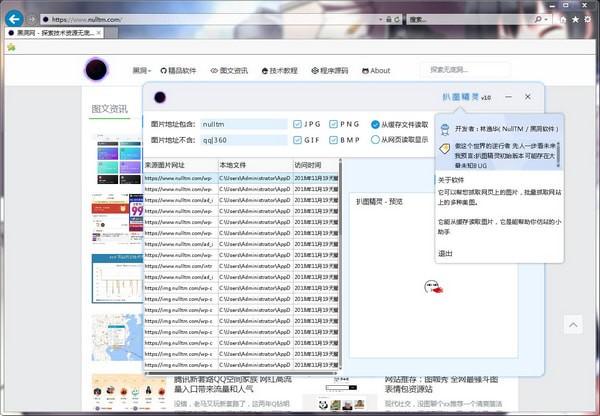Open the 图文资讯 nav item
The image size is (600, 416).
229,70
